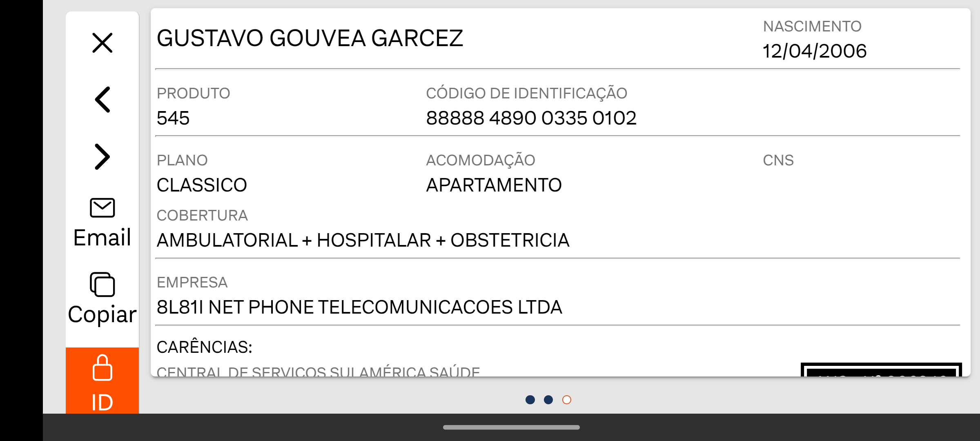Viewport: 980px width, 441px height.
Task: Tap the cardholder name Gustavo Gouvea Garcez
Action: (x=310, y=38)
